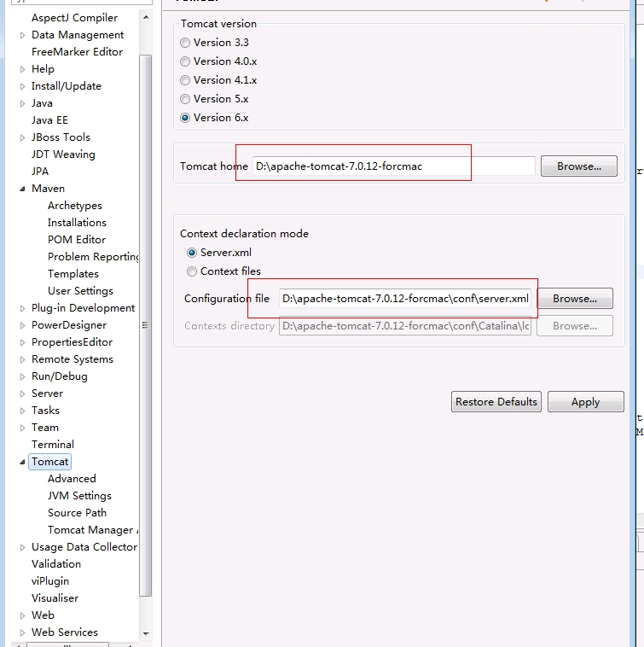The width and height of the screenshot is (644, 647).
Task: Open Tomcat Manager App page
Action: (93, 530)
